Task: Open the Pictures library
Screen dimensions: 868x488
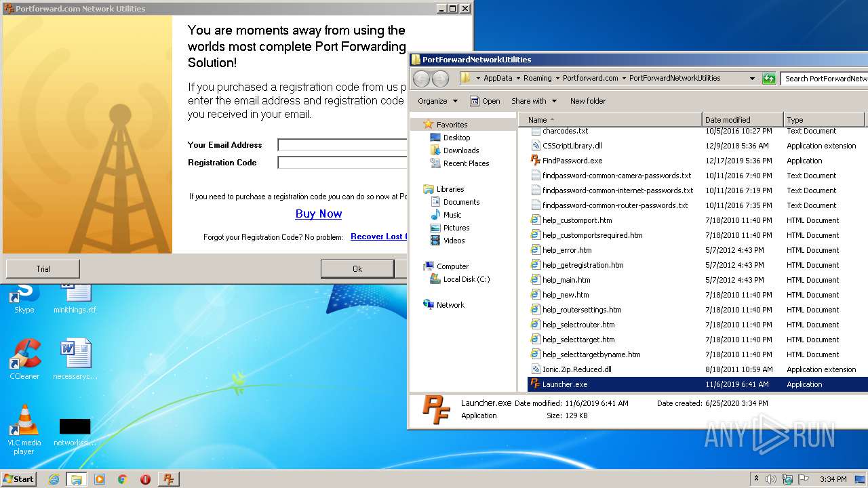Action: click(456, 228)
